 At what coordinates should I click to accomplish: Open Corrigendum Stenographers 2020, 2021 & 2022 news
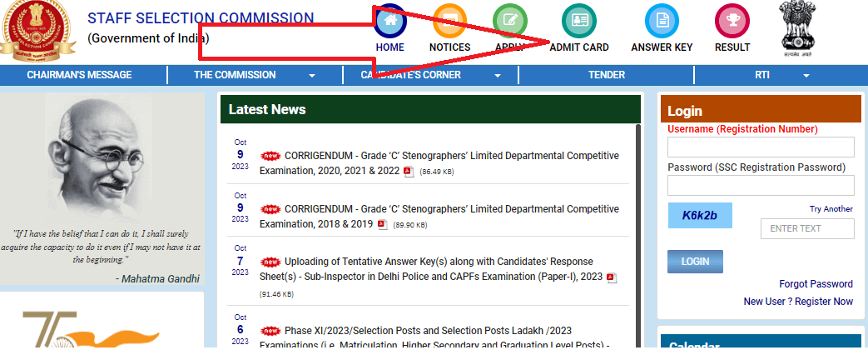point(439,163)
